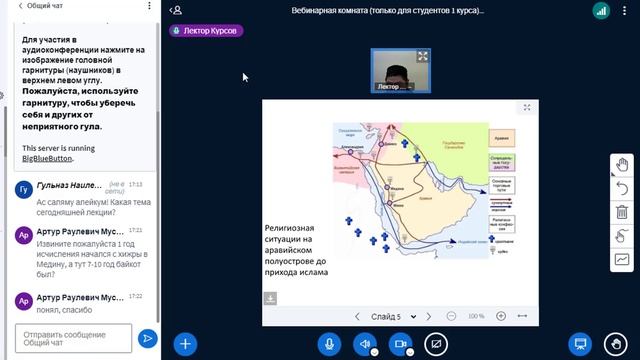Click Артур avatar beside 17:21 message
This screenshot has height=360, width=640.
(x=24, y=236)
